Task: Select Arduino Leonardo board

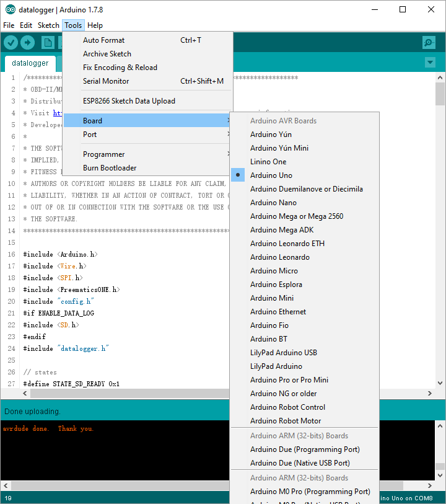Action: [x=305, y=257]
